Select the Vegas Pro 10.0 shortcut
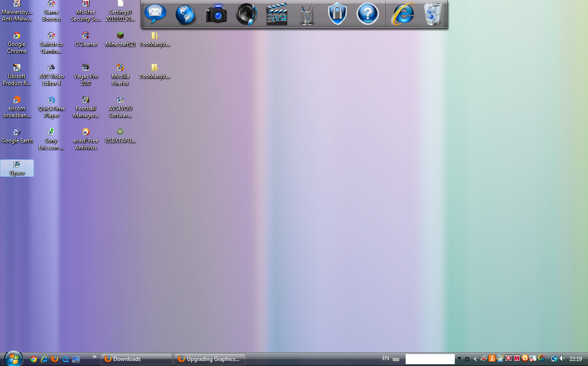Viewport: 588px width, 366px height. 86,75
